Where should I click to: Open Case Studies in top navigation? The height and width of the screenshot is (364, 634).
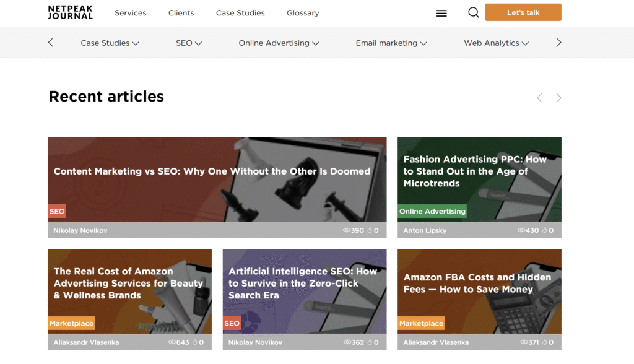coord(240,13)
